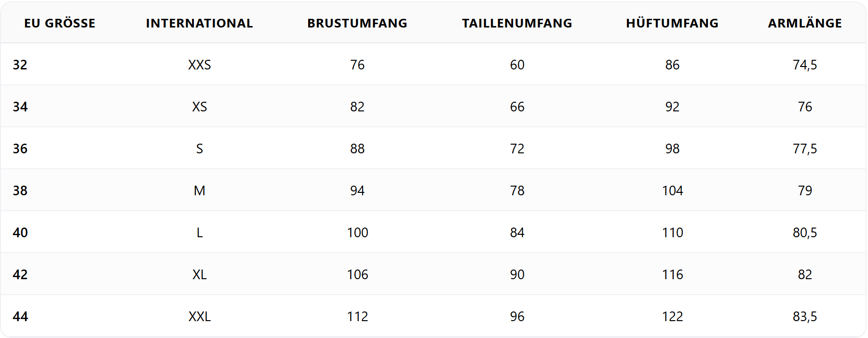The height and width of the screenshot is (338, 868).
Task: Select EU size 32 row label
Action: pyautogui.click(x=20, y=65)
